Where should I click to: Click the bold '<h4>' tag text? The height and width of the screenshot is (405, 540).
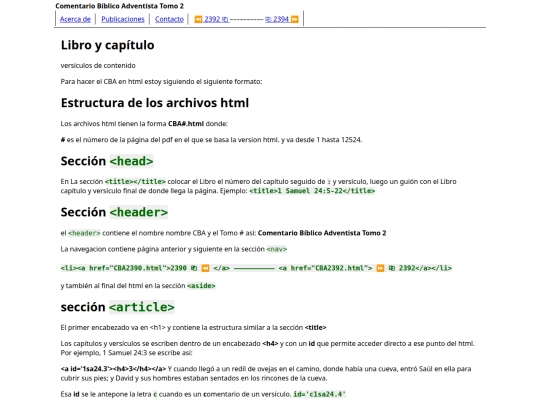(270, 344)
